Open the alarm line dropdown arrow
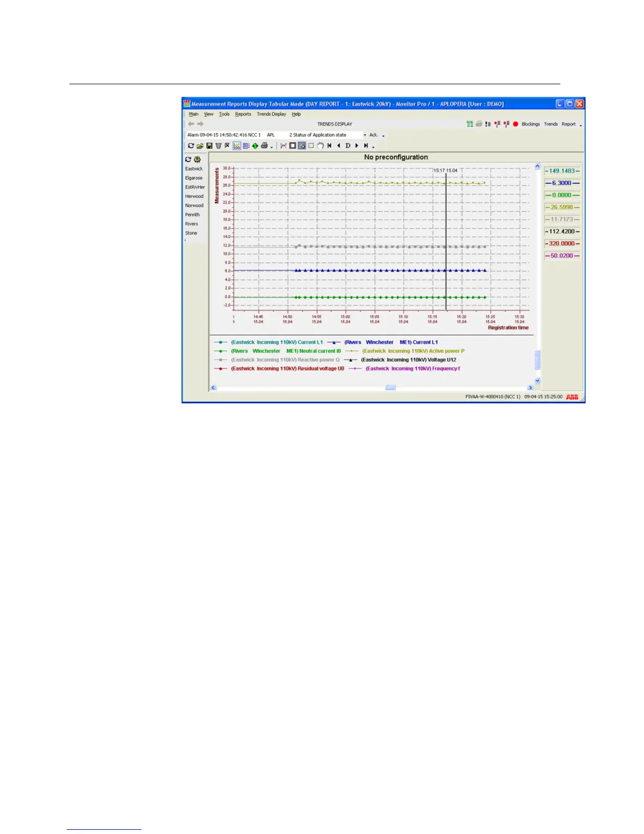Screen dimensions: 644x834 coord(365,135)
